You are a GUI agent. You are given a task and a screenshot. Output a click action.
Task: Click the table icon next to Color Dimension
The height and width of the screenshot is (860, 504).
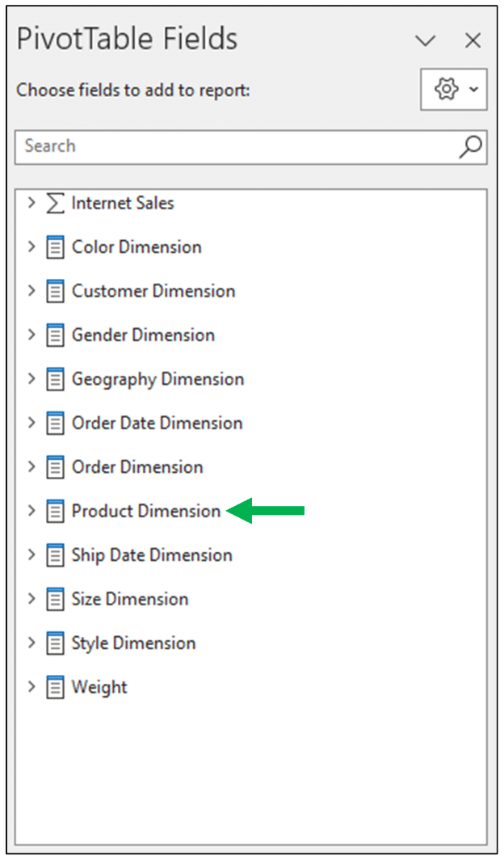(x=53, y=247)
